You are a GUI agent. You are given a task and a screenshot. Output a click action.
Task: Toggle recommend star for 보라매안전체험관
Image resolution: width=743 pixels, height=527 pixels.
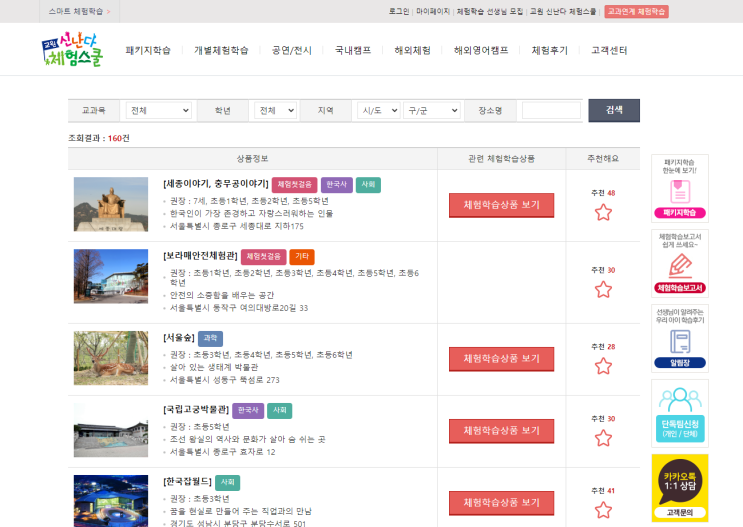[603, 289]
